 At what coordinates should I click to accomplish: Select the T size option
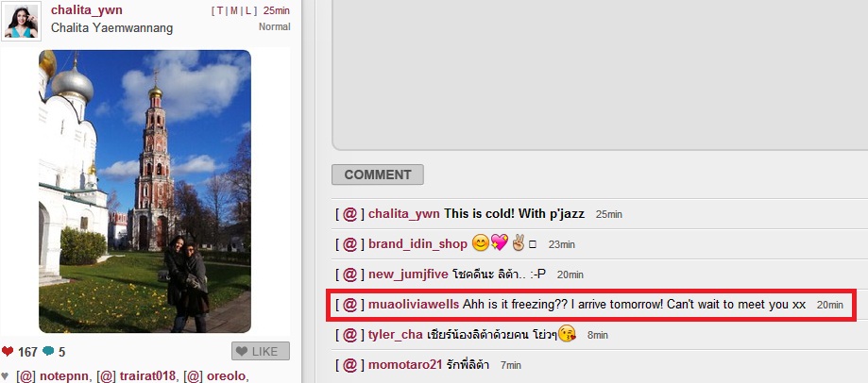pyautogui.click(x=220, y=11)
